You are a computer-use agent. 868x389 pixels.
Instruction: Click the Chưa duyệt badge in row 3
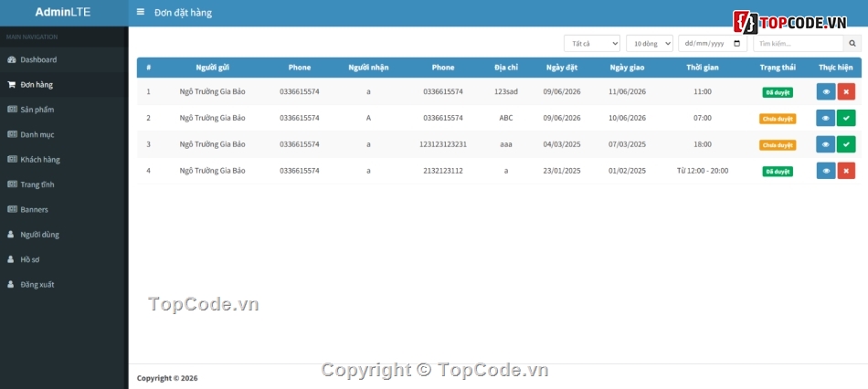[778, 145]
